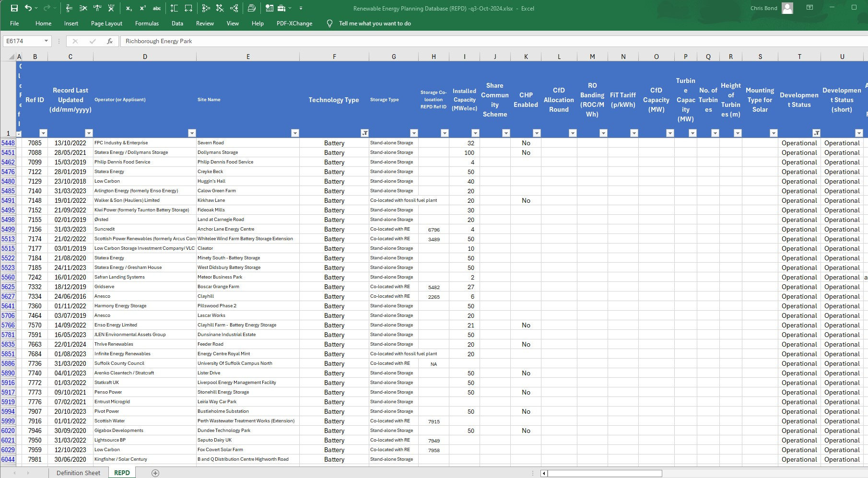
Task: Click the Delete Sheet Columns icon
Action: click(x=111, y=8)
